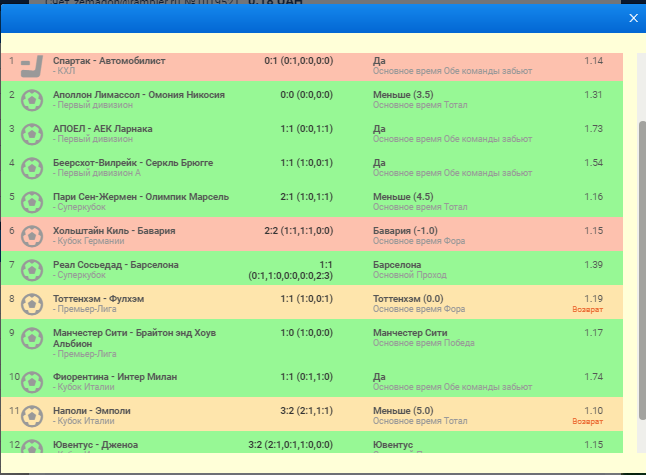Click the soccer ball icon for Пари Сен-Жермен row
Screen dimensions: 646x475
pos(32,203)
